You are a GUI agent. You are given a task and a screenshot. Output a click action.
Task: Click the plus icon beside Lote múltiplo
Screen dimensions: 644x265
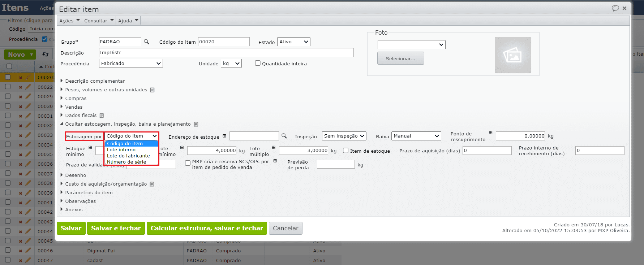click(x=274, y=147)
